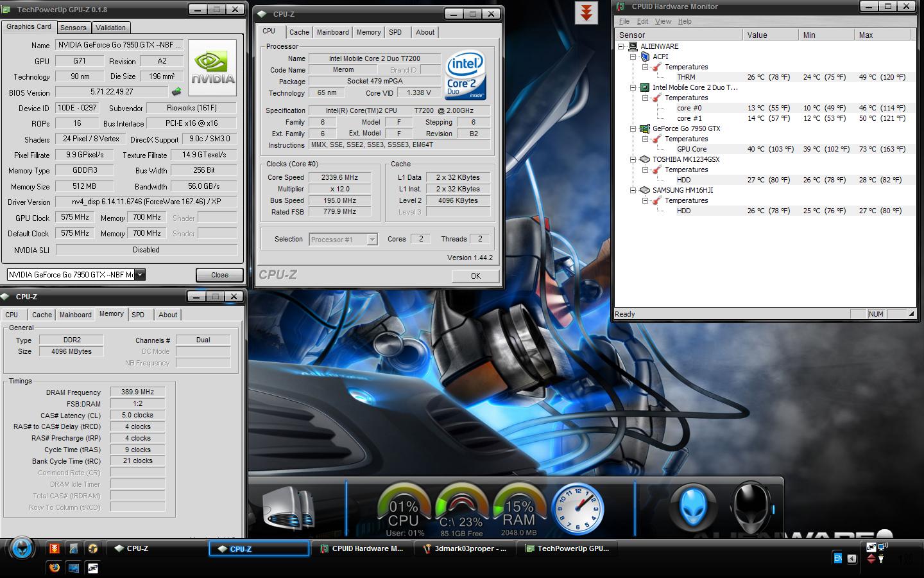The height and width of the screenshot is (578, 924).
Task: Click the black alien head dock icon
Action: tap(751, 507)
